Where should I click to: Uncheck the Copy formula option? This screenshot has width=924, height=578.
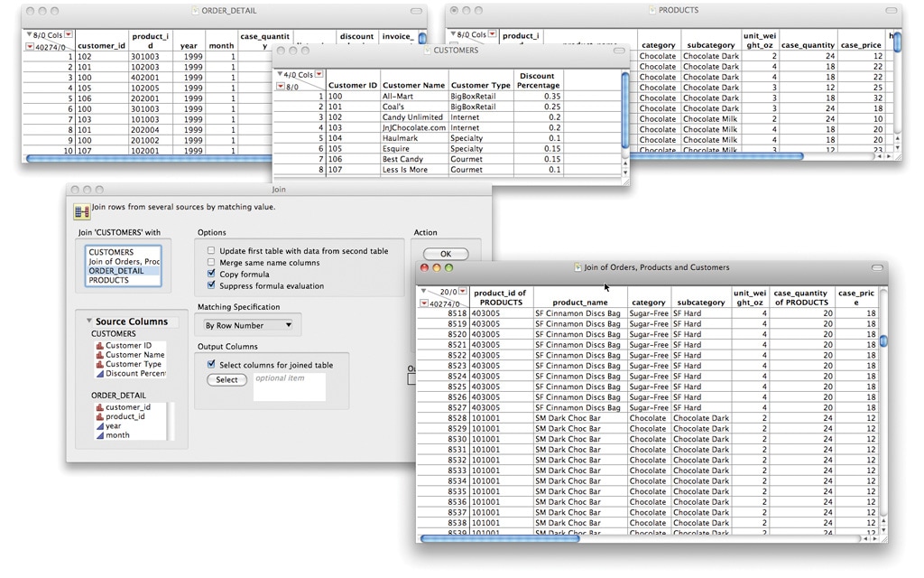(x=211, y=274)
